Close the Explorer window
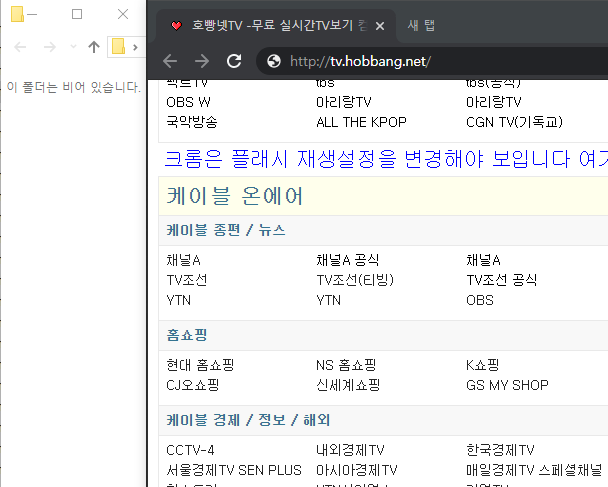 click(123, 14)
